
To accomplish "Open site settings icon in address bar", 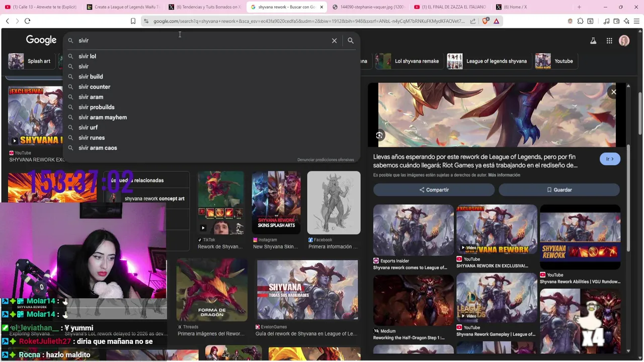I will (146, 21).
